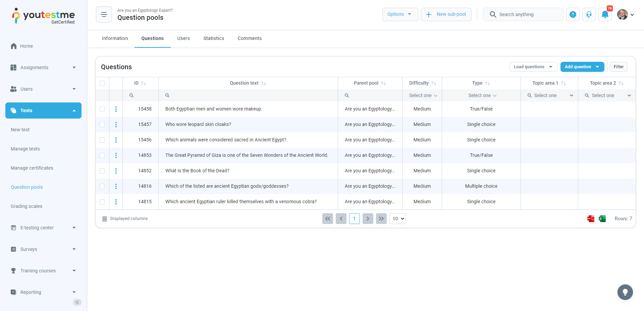Click the headset support icon
Screen dimensions: 644x311
(589, 14)
